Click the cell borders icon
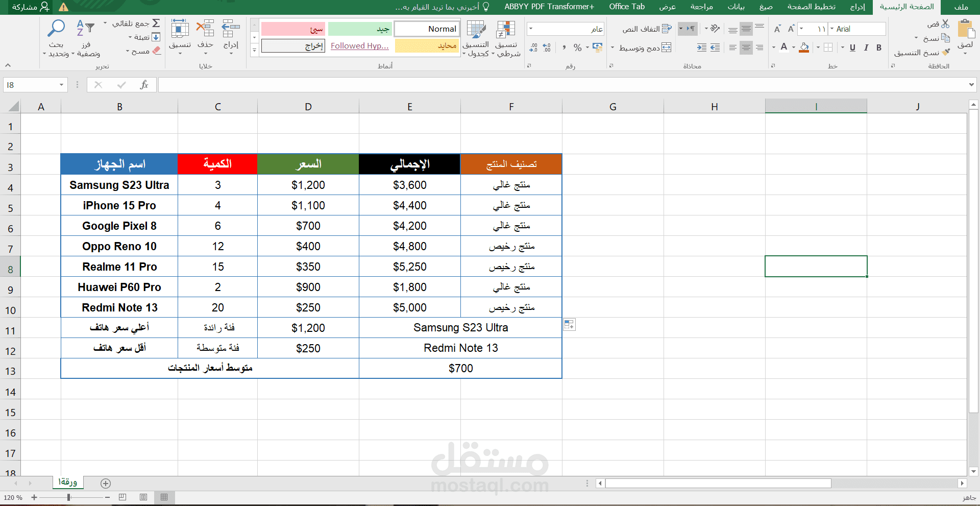The height and width of the screenshot is (506, 980). click(828, 47)
